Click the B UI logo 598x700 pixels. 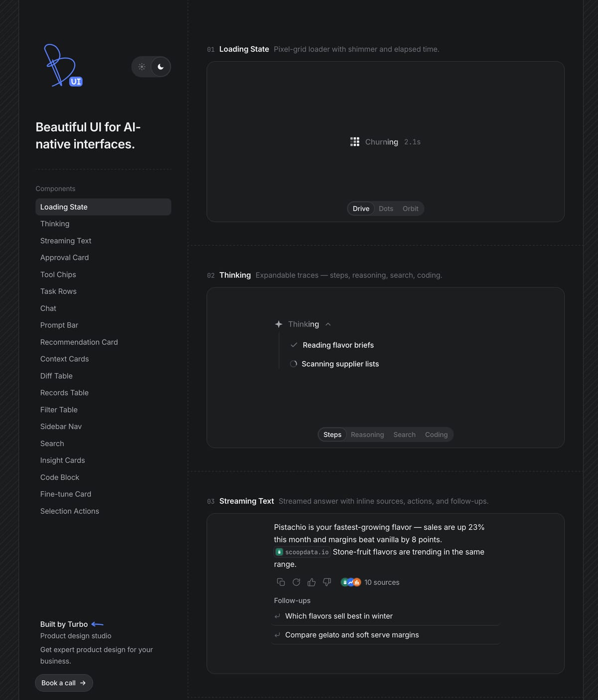point(63,65)
